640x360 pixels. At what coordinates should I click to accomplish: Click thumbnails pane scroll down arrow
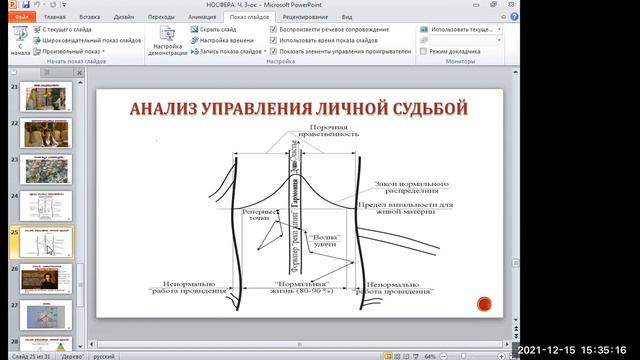[x=80, y=347]
